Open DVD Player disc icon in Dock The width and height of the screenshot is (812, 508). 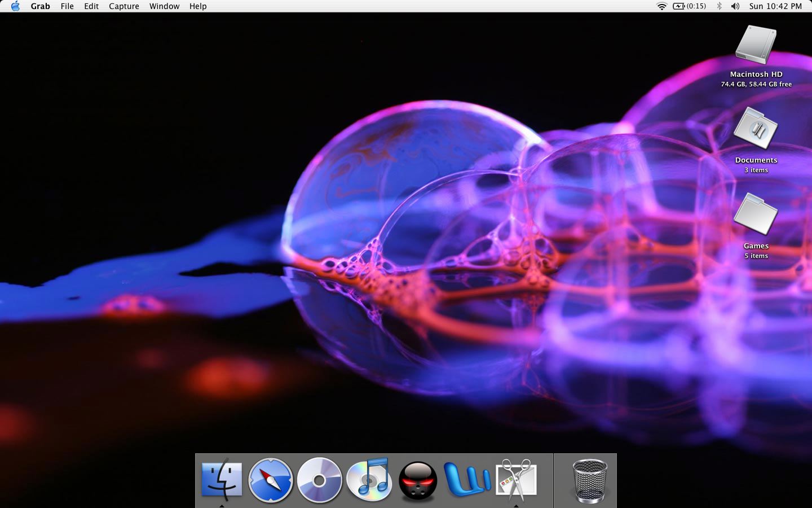[x=319, y=480]
